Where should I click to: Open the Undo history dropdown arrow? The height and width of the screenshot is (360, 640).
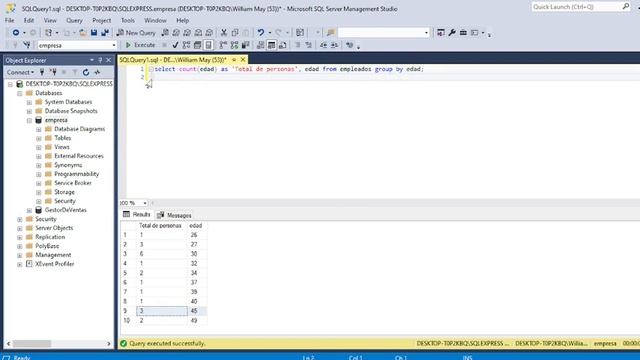(x=269, y=33)
